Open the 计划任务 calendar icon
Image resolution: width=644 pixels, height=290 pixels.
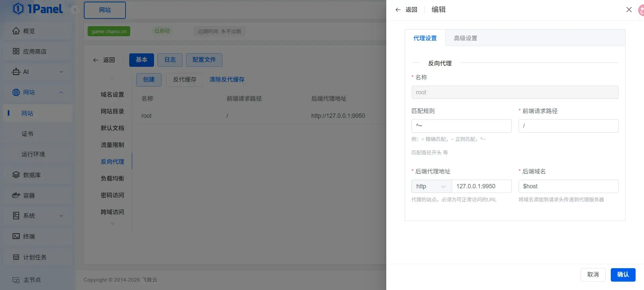16,257
